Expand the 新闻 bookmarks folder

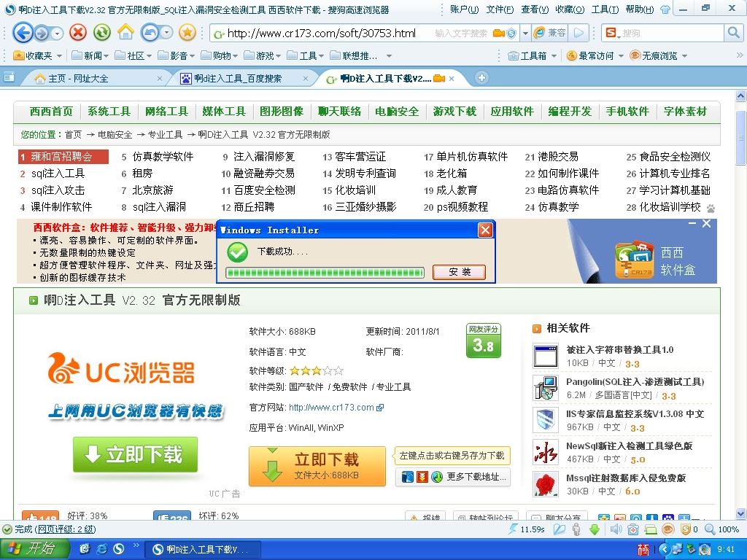(x=90, y=55)
